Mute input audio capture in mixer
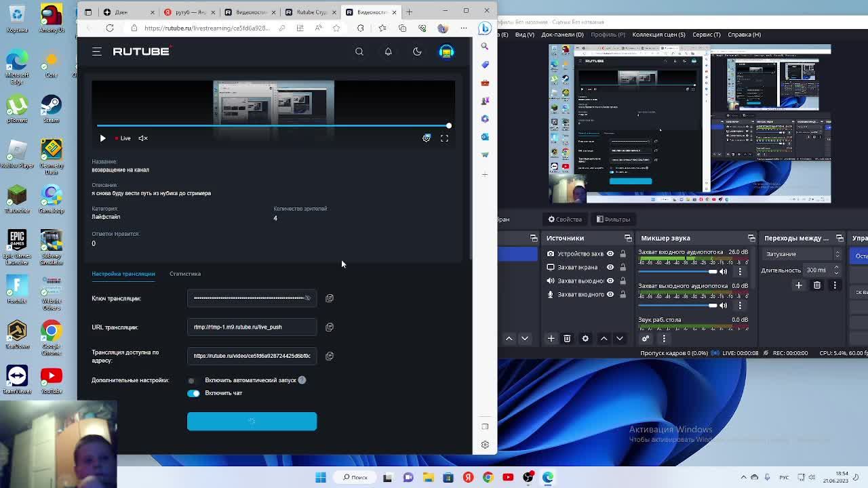The height and width of the screenshot is (488, 868). (724, 271)
